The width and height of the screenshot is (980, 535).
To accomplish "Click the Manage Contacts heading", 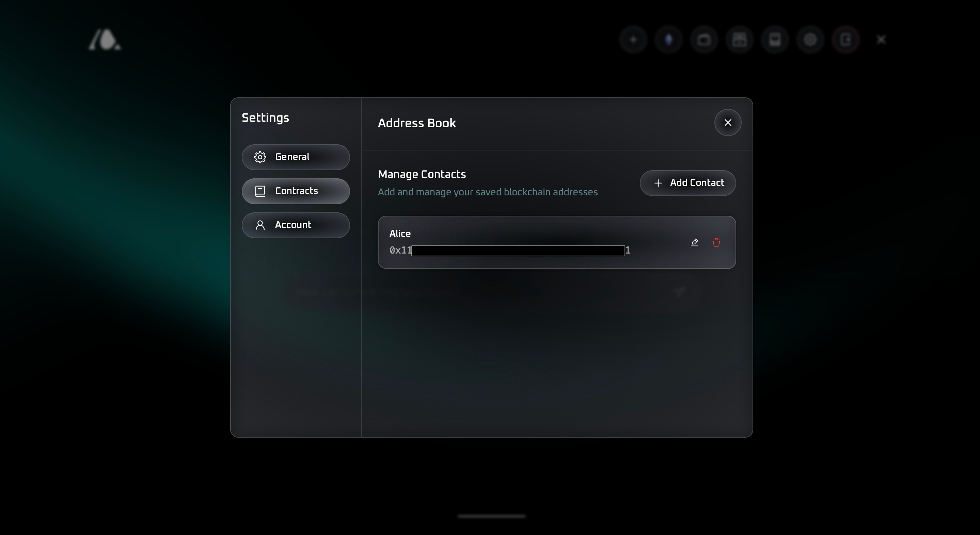I will tap(422, 175).
